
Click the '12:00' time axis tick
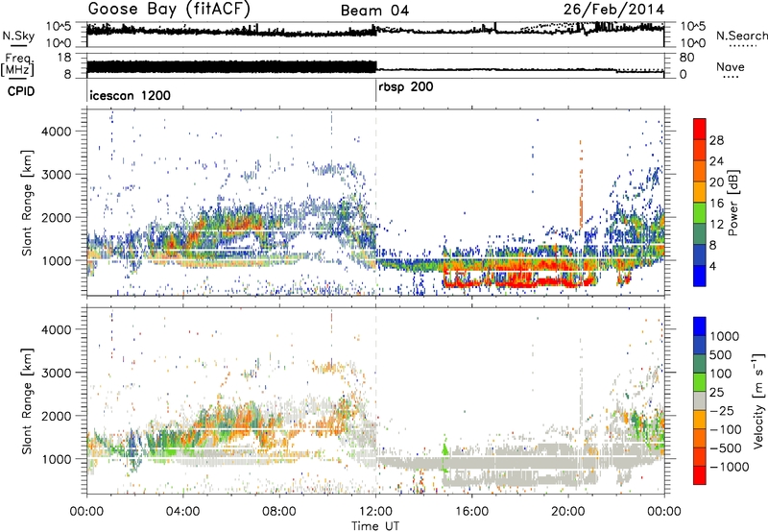[x=375, y=512]
